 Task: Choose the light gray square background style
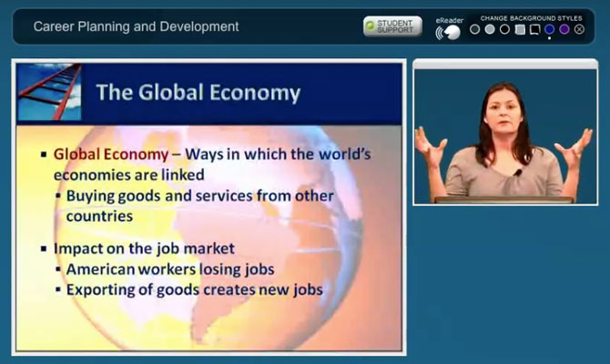click(520, 29)
